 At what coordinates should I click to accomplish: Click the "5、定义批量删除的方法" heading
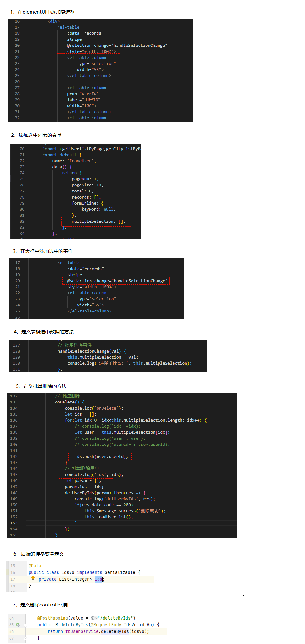coord(41,386)
